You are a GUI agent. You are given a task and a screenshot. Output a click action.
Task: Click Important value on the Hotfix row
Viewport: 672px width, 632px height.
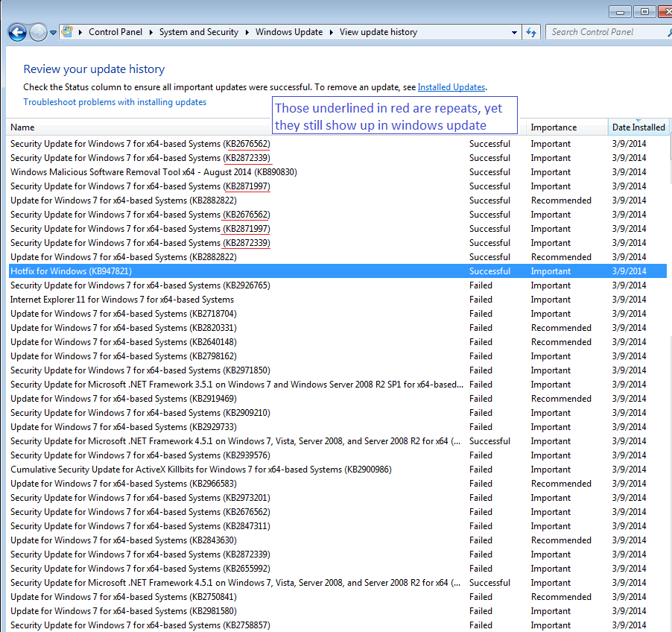551,271
